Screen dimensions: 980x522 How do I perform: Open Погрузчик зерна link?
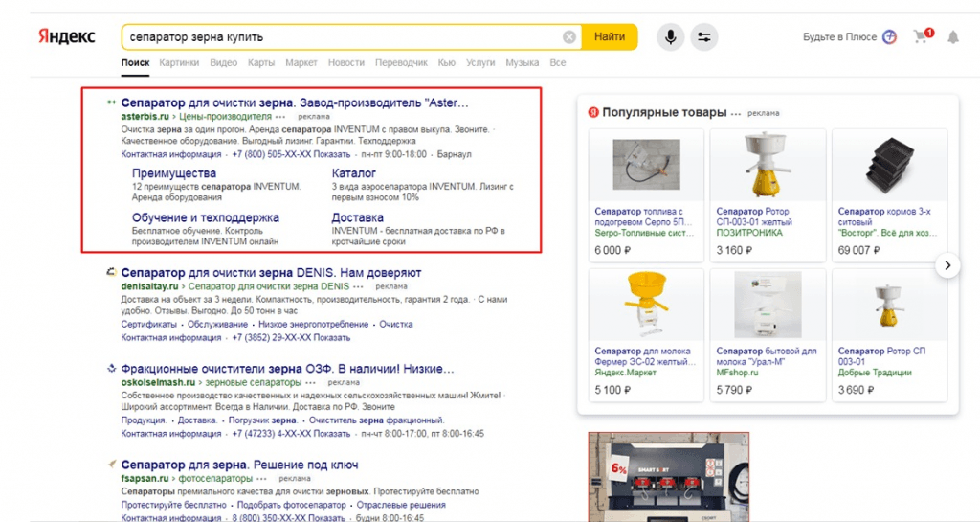tap(262, 420)
